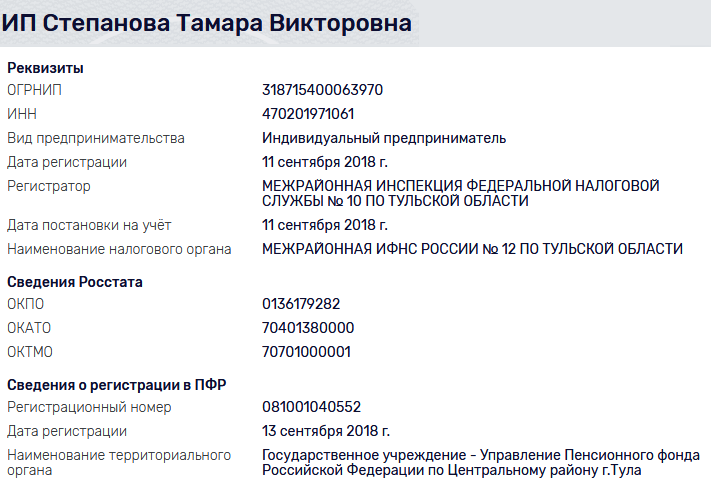The image size is (711, 491).
Task: Select the ОКТМО code 70701000001
Action: [x=307, y=352]
